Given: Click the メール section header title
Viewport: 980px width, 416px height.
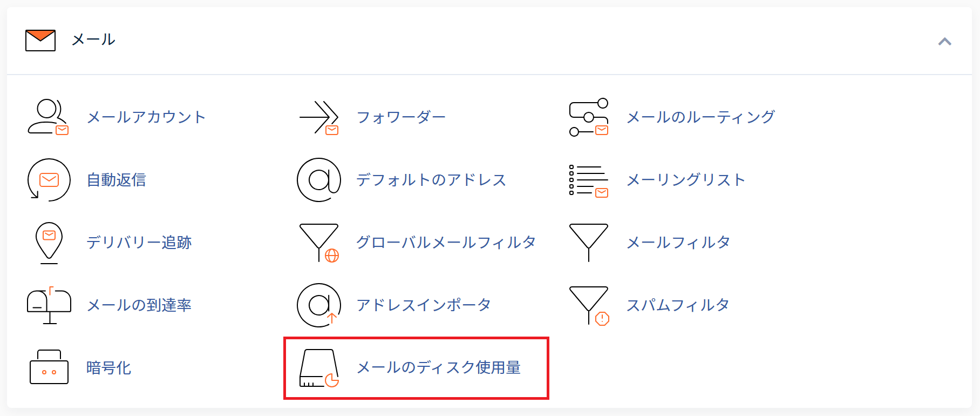Looking at the screenshot, I should coord(93,39).
